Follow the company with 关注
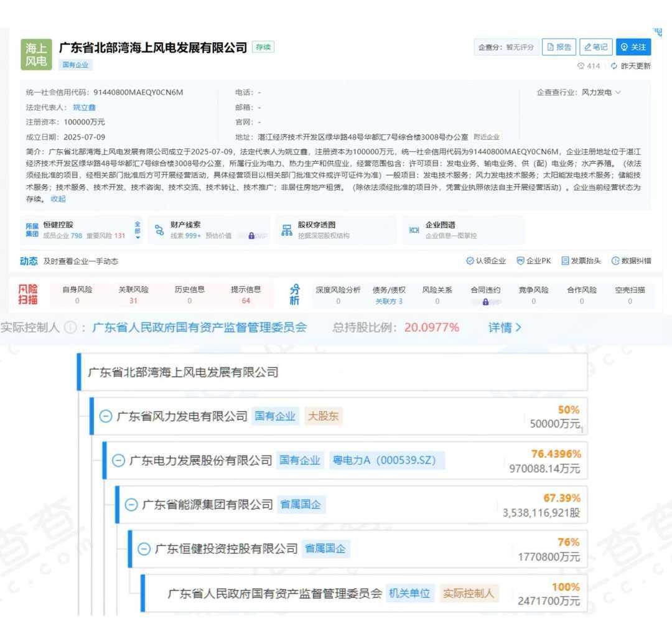 (633, 47)
